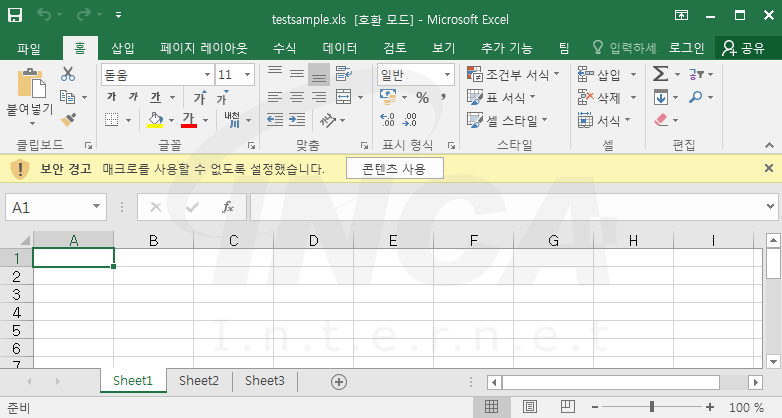
Task: Switch to 페이지 레이아웃 tab
Action: (203, 48)
